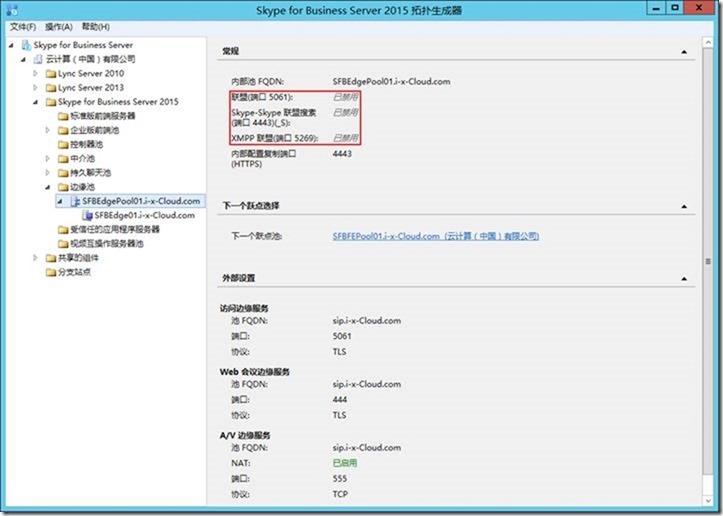The width and height of the screenshot is (723, 516).
Task: Click the right pane scroll up arrow
Action: click(708, 42)
